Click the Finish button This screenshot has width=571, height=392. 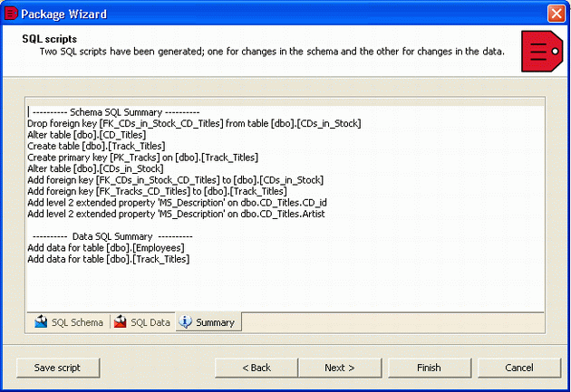click(x=430, y=368)
